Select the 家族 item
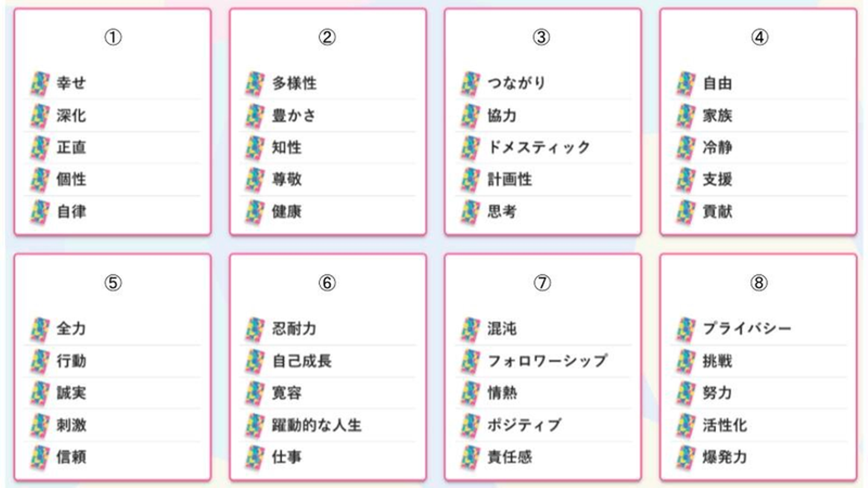 pos(717,116)
